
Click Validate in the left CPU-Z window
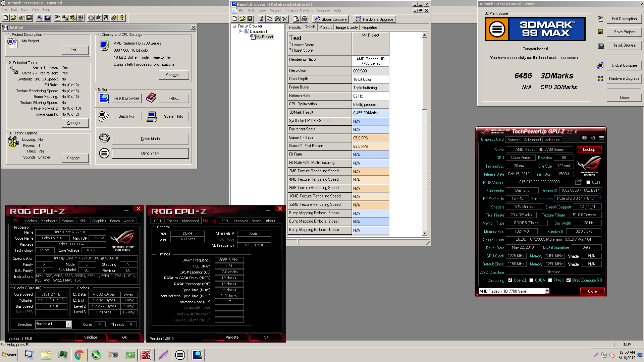(91, 337)
